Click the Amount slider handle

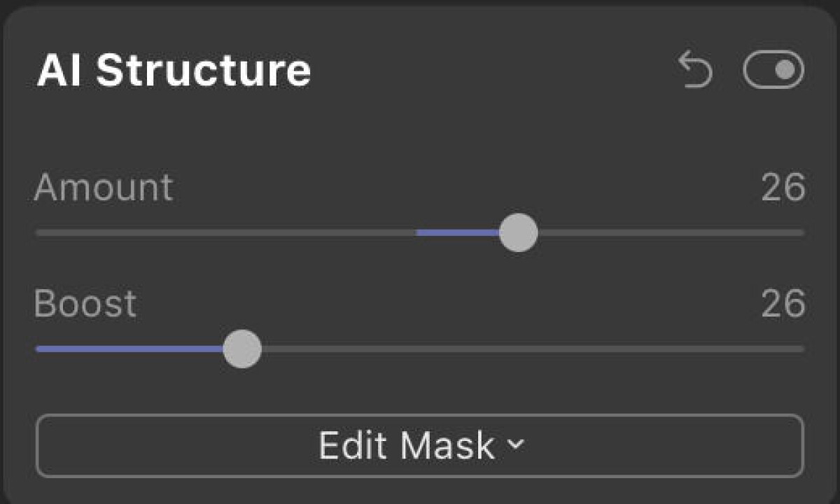click(519, 233)
